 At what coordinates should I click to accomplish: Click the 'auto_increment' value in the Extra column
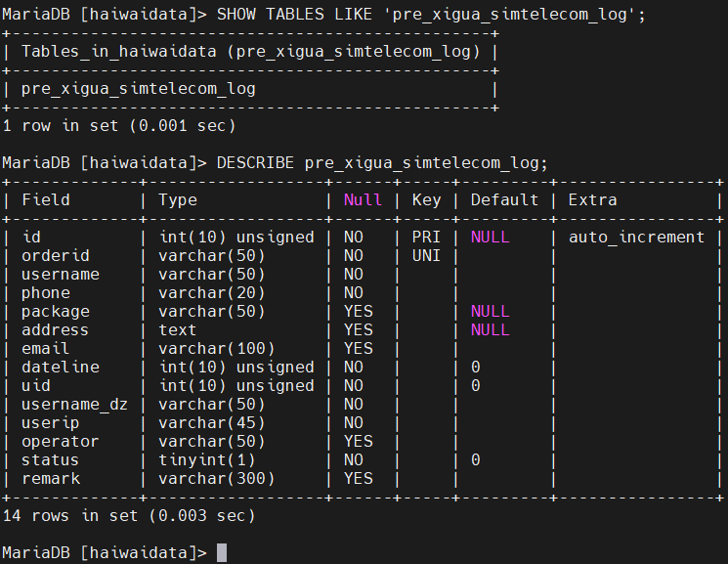[636, 238]
